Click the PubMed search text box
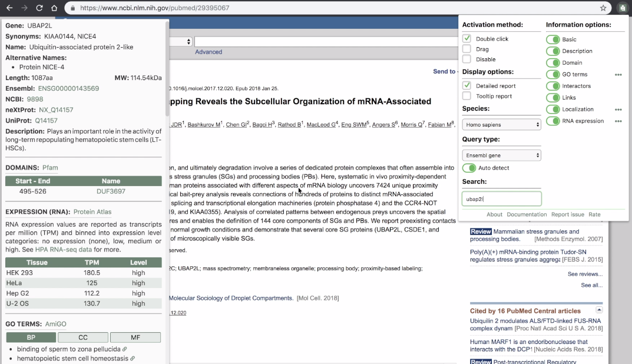The width and height of the screenshot is (632, 364). click(326, 41)
